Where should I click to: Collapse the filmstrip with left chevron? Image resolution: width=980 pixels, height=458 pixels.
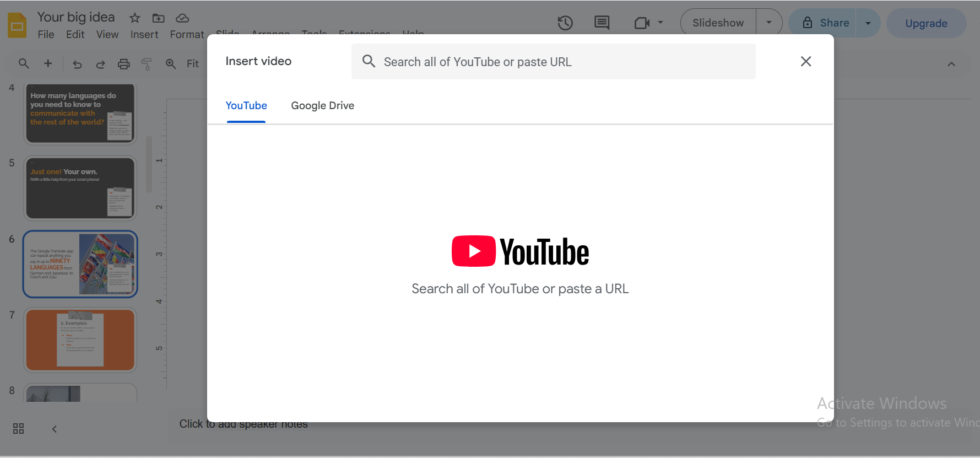54,429
